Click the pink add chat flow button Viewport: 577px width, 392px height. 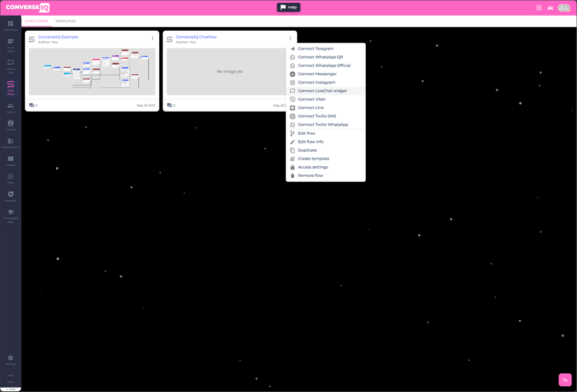pos(565,380)
